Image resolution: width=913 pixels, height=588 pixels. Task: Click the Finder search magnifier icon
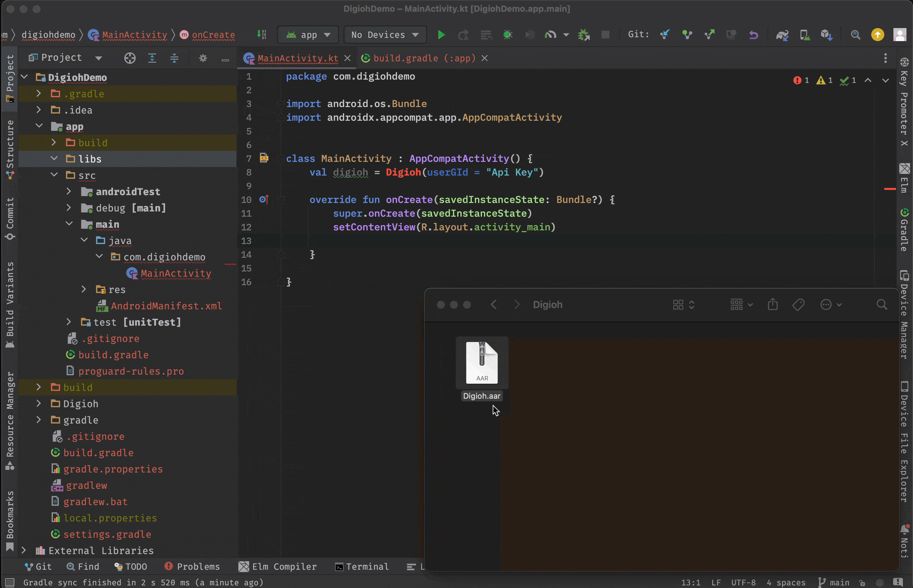point(882,304)
